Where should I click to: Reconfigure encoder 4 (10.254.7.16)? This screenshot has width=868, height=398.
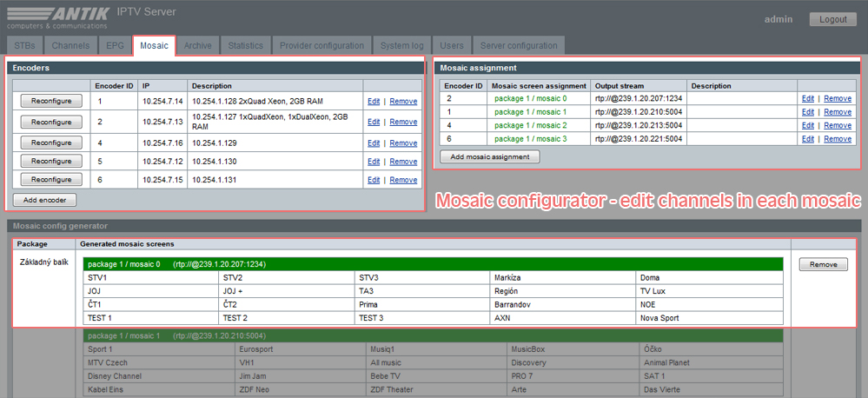(51, 143)
